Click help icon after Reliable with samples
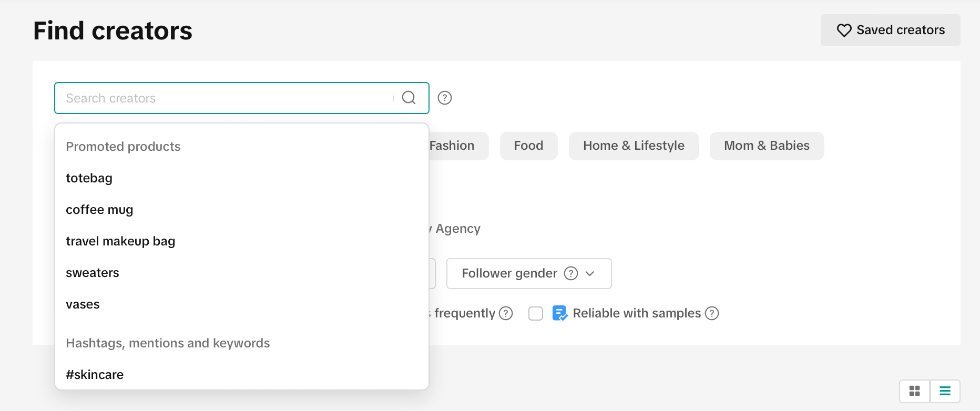 click(x=712, y=313)
